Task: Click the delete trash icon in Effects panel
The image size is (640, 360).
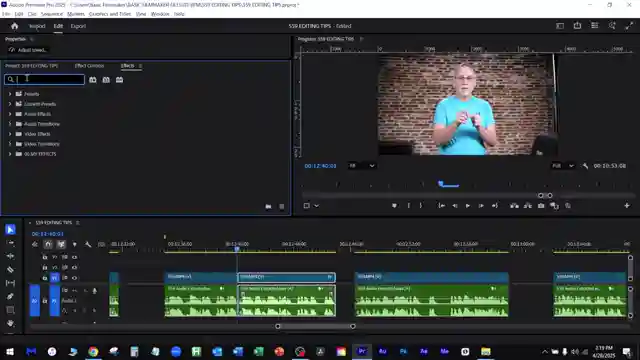Action: pos(282,207)
